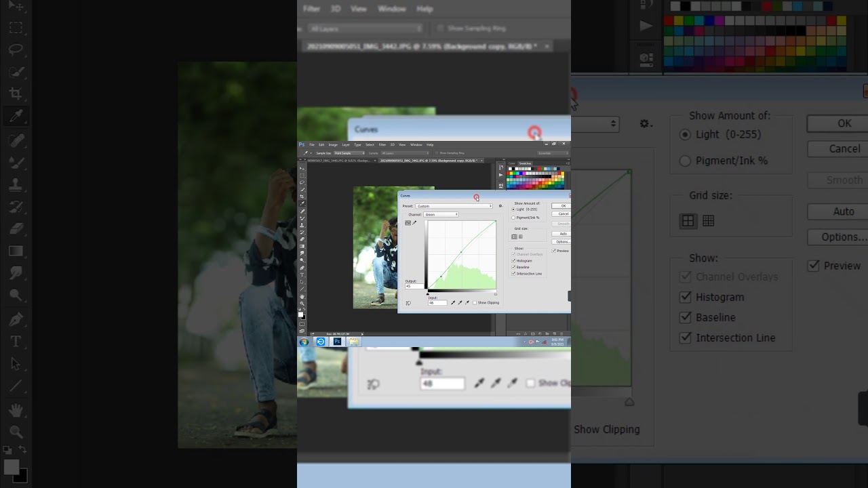Open Sample Size dropdown in center options bar
Viewport: 868px width, 488px height.
tap(349, 153)
